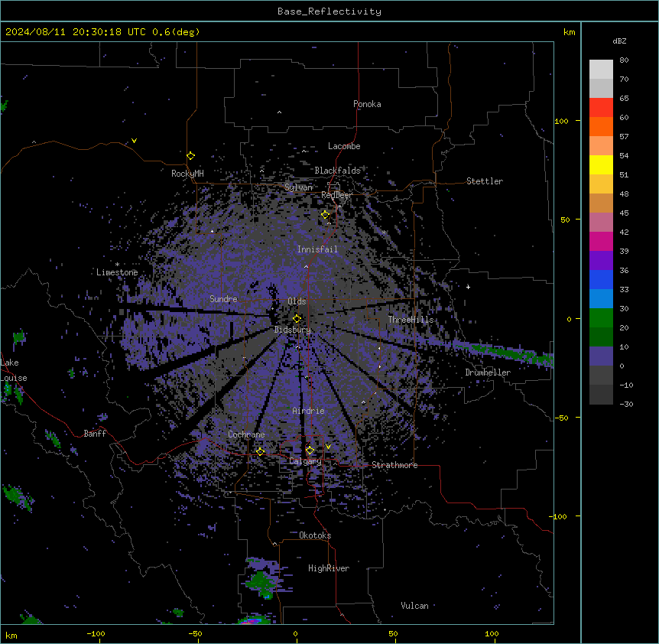Click the Calgary label
This screenshot has width=659, height=644.
(x=305, y=461)
